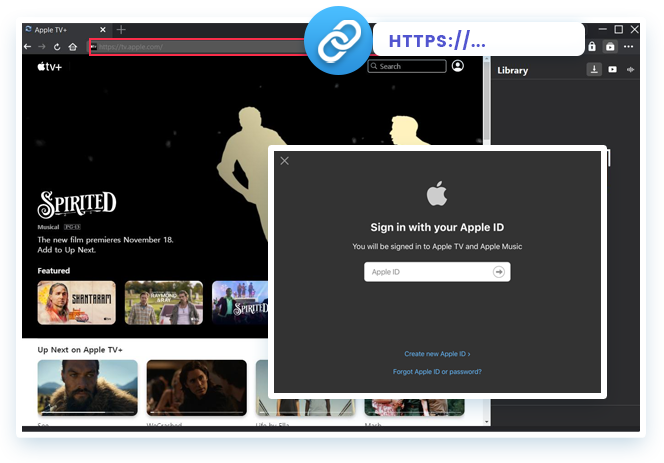Show video list in Library panel
664x463 pixels.
pos(612,69)
